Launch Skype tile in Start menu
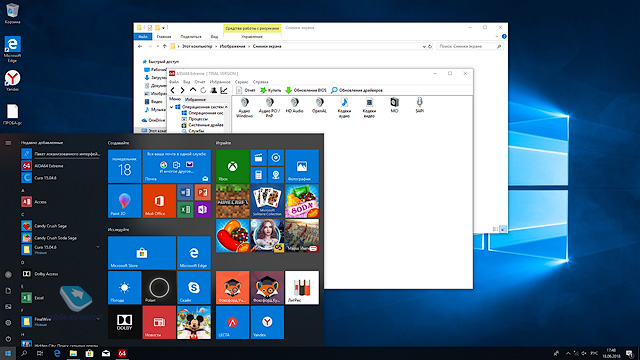The width and height of the screenshot is (640, 360). tap(194, 287)
